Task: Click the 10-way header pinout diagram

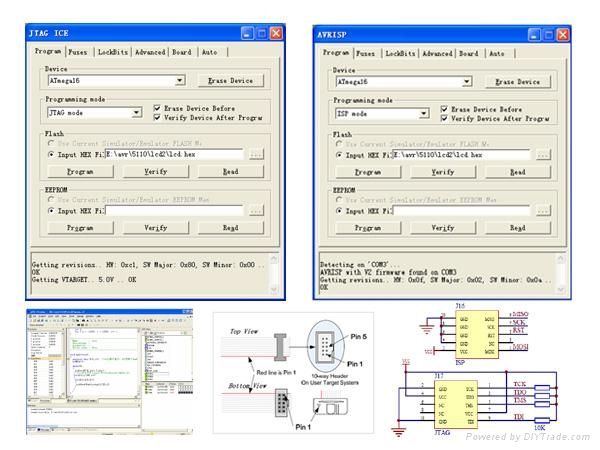Action: 293,373
